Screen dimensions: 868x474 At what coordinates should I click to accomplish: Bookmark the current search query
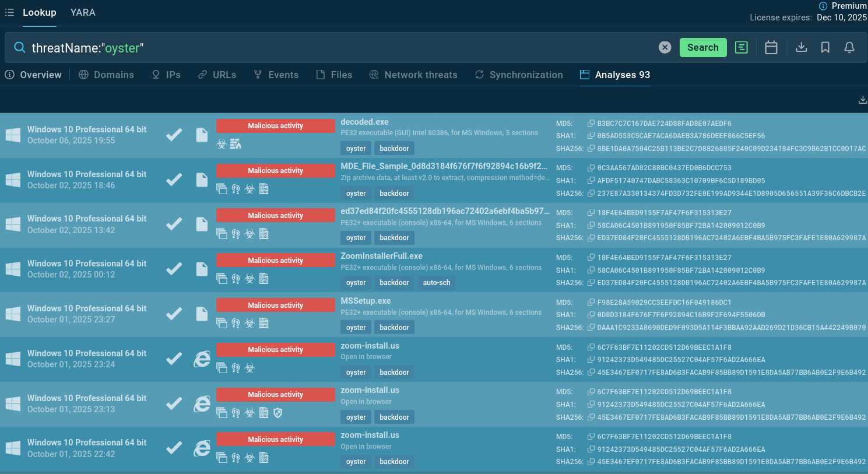825,48
